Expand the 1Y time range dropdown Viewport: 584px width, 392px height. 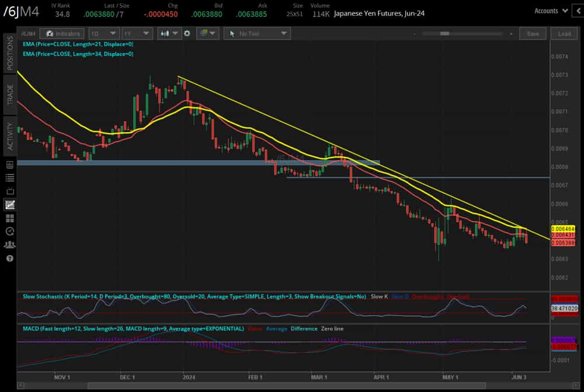click(138, 34)
